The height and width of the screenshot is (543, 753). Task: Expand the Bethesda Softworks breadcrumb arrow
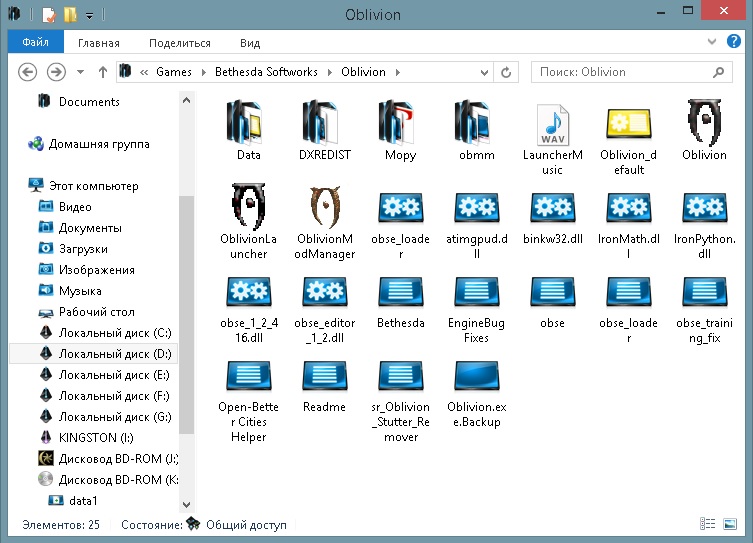click(329, 72)
